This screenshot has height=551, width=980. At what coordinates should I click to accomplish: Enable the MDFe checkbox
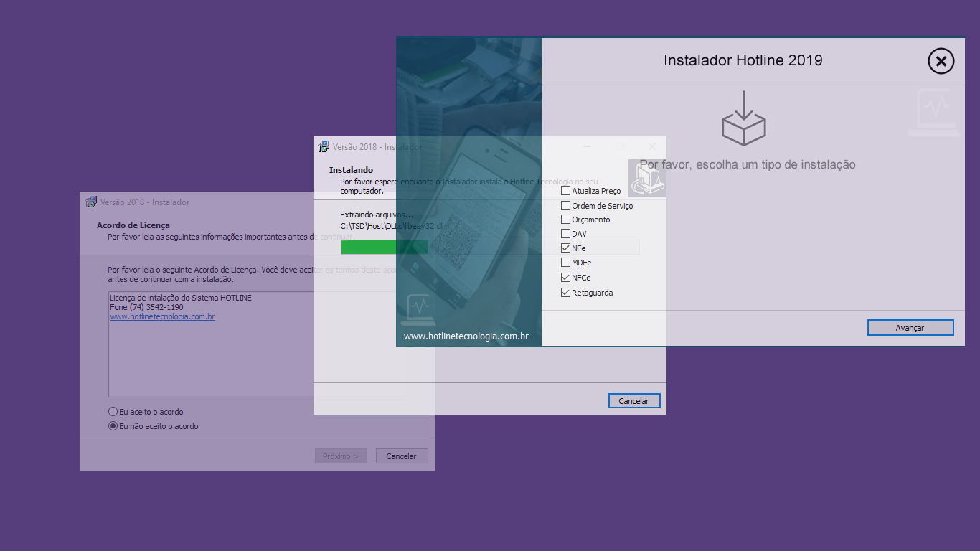tap(565, 263)
